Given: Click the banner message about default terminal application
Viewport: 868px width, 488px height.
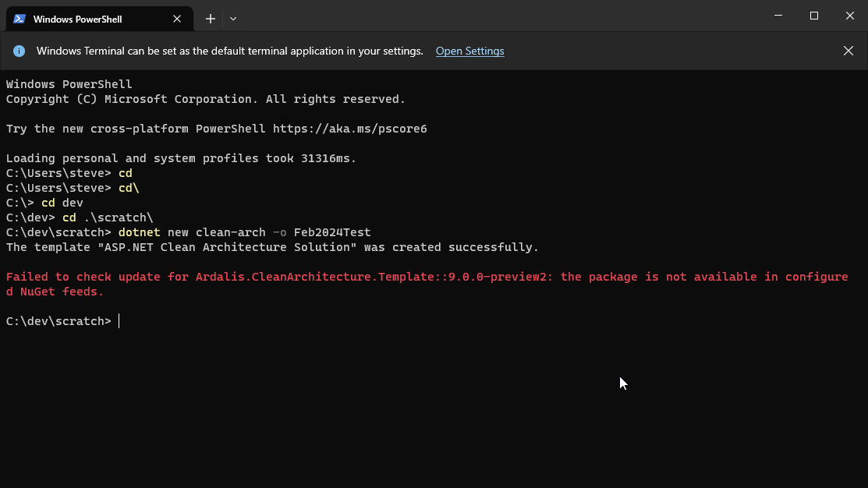Looking at the screenshot, I should [x=230, y=51].
